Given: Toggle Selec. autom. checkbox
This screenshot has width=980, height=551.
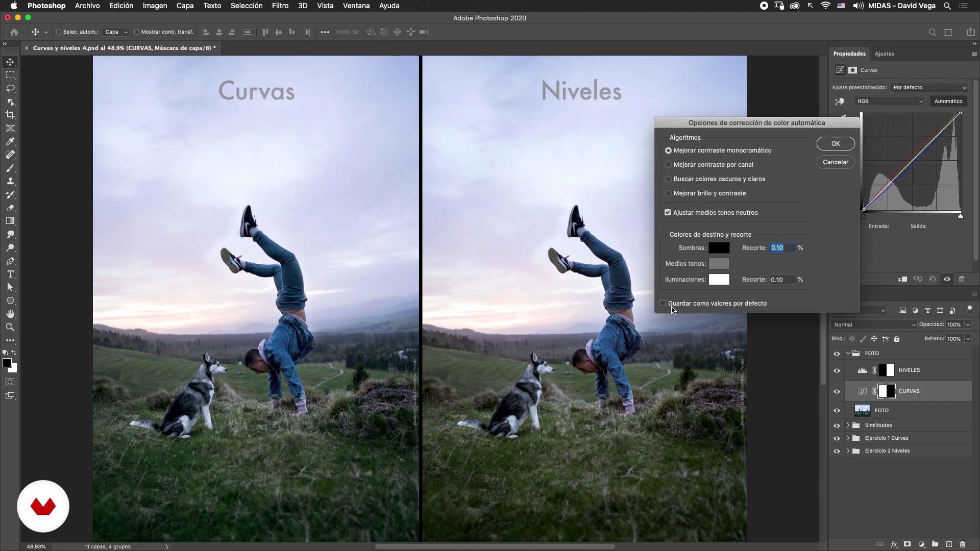Looking at the screenshot, I should click(58, 32).
